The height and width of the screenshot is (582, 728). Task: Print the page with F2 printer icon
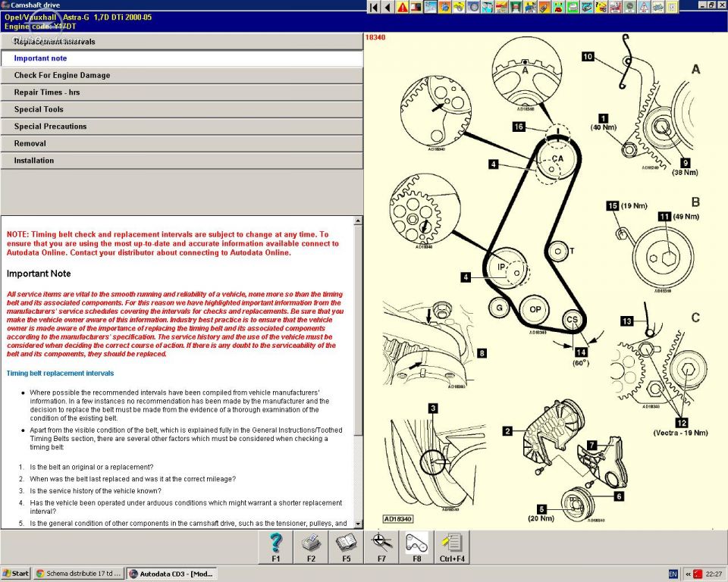point(311,548)
